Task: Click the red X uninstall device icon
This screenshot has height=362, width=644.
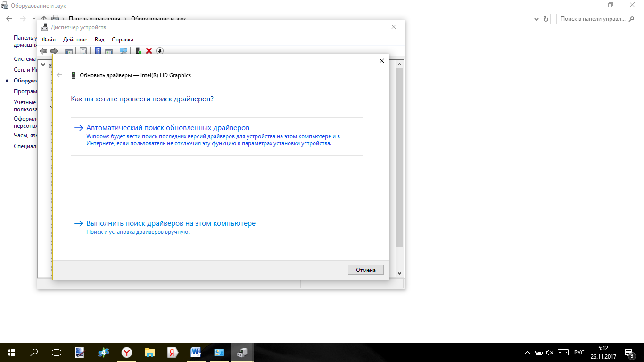Action: tap(149, 51)
